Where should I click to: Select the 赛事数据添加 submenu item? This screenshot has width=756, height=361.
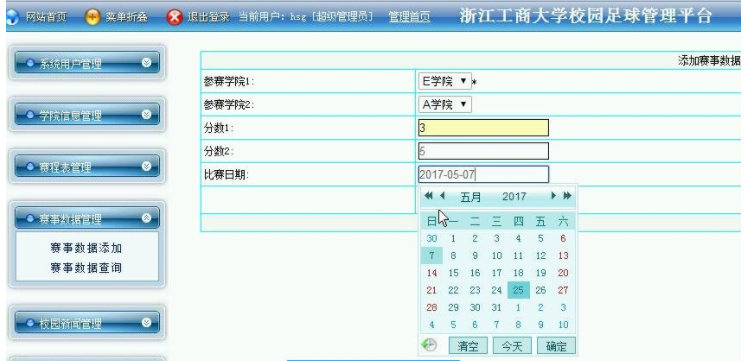(86, 248)
